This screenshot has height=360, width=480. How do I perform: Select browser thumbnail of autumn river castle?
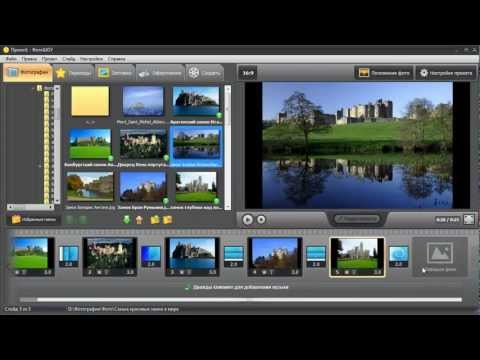point(90,187)
